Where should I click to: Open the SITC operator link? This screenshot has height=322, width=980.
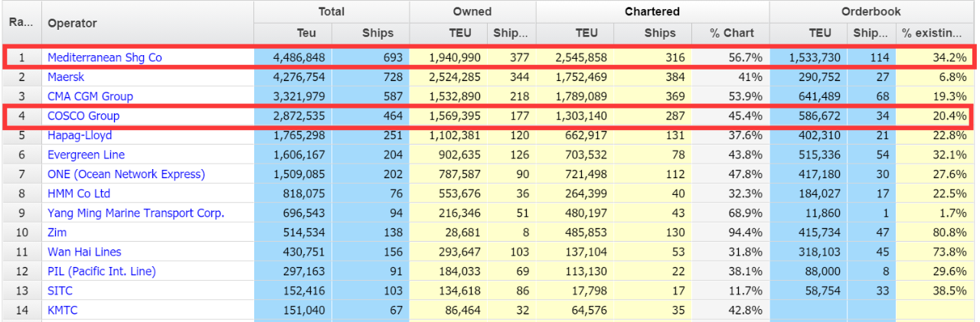61,291
